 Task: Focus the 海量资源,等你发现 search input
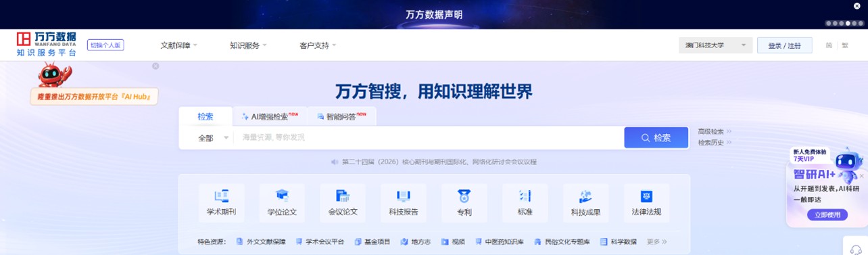click(x=429, y=138)
